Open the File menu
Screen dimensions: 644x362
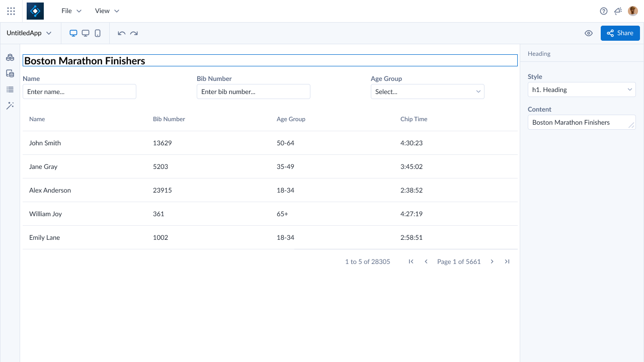71,11
